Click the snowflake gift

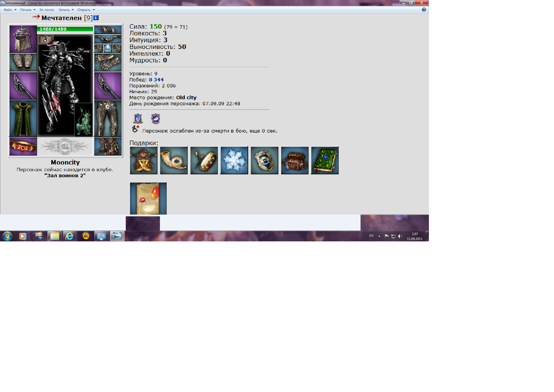(234, 160)
